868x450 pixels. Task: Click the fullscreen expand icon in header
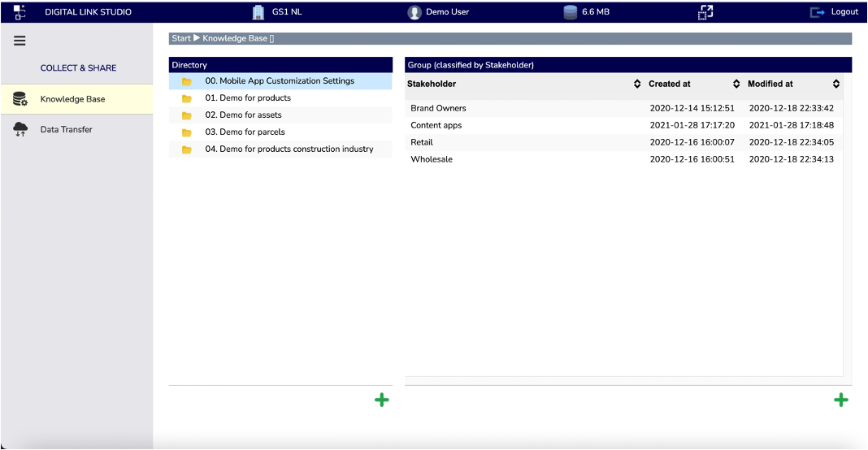(x=705, y=12)
